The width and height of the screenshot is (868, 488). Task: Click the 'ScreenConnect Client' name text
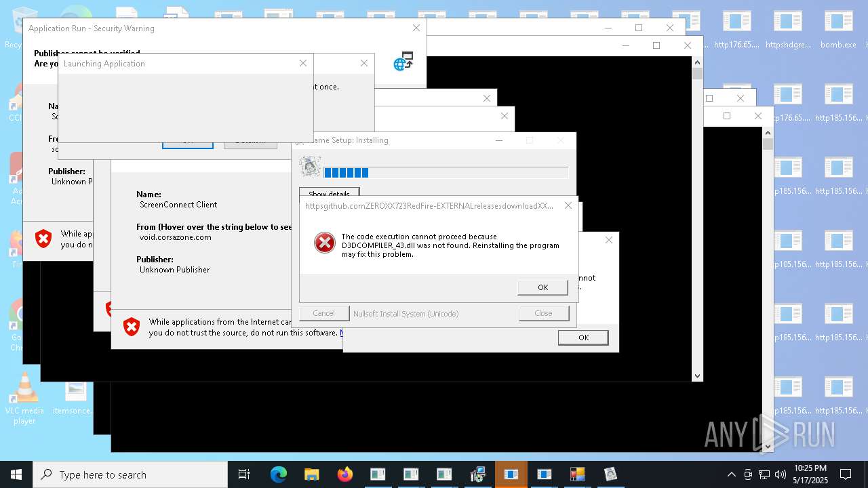(x=178, y=205)
